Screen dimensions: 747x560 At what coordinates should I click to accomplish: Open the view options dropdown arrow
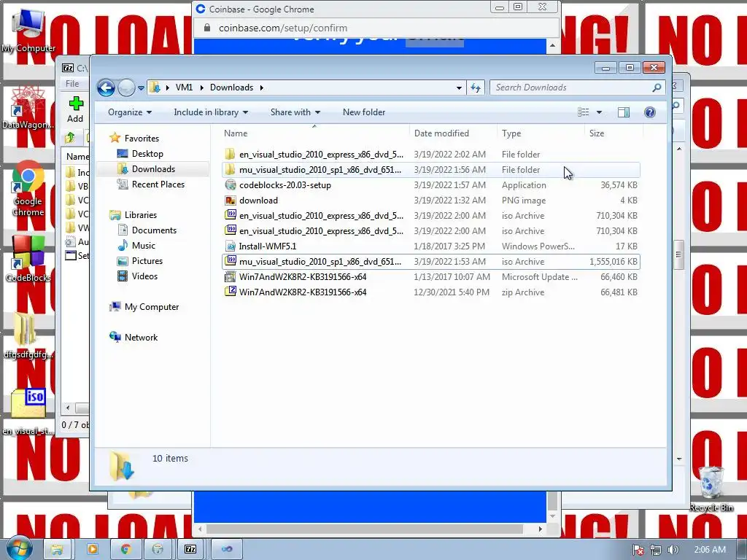pyautogui.click(x=600, y=112)
